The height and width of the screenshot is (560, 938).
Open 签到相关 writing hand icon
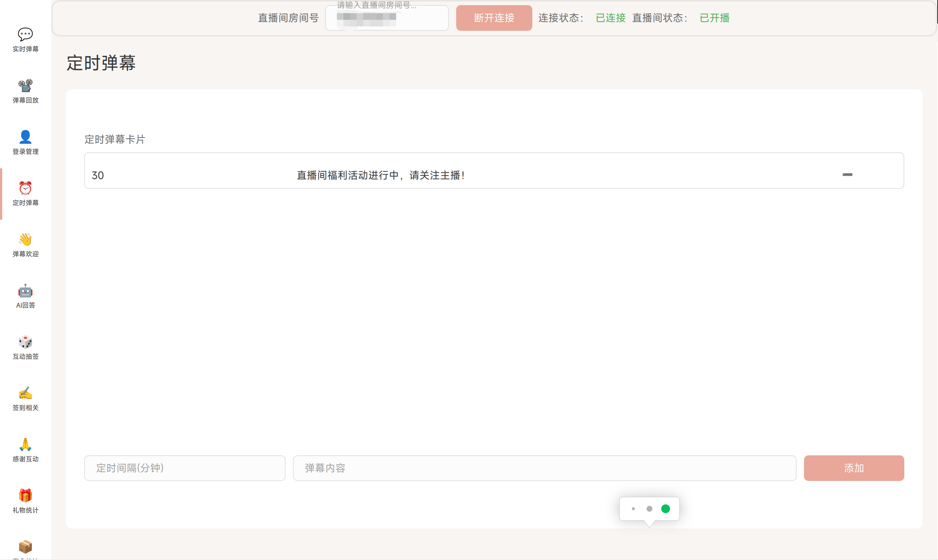[x=25, y=393]
